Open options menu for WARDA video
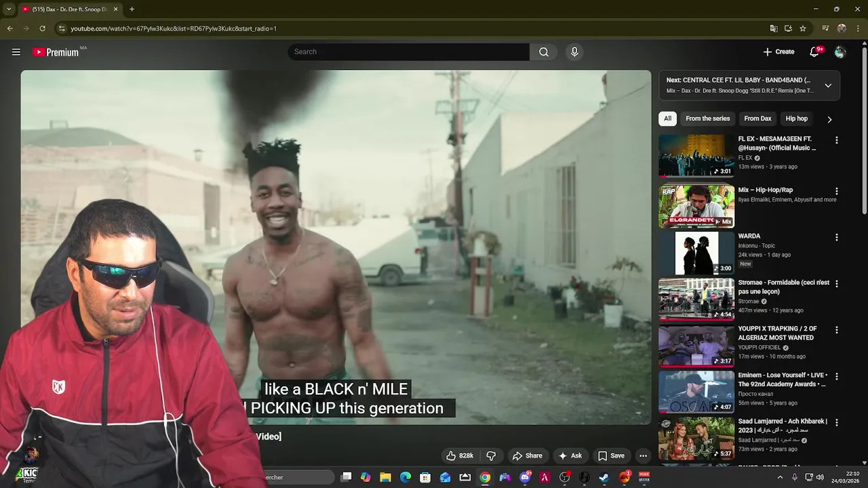This screenshot has height=488, width=868. point(836,237)
